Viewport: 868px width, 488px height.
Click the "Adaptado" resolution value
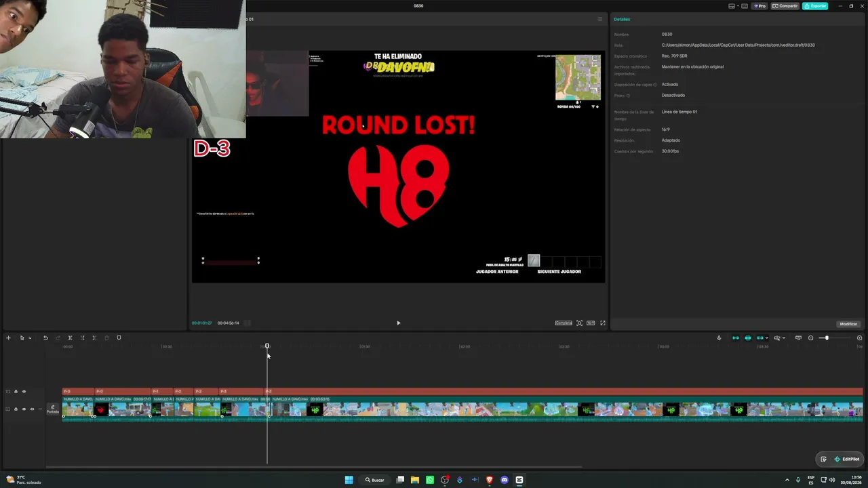(x=671, y=140)
